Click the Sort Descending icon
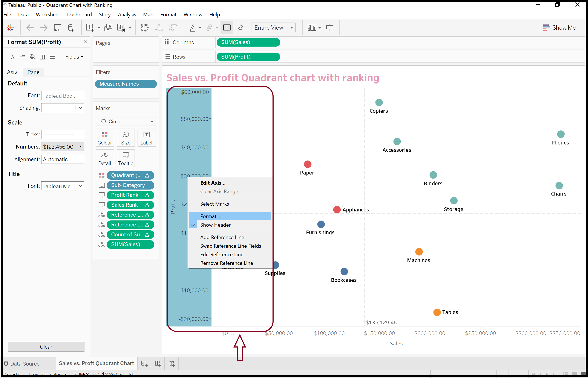Screen dimensions: 588x378 tap(173, 27)
